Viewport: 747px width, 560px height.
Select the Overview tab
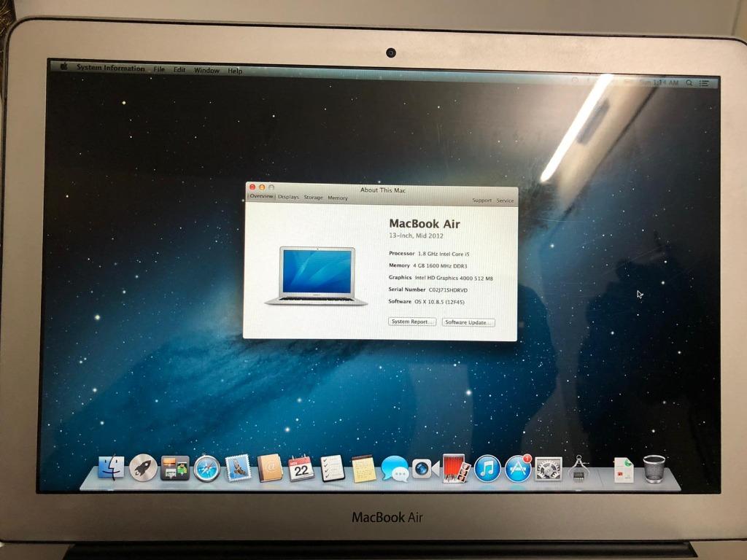point(262,196)
